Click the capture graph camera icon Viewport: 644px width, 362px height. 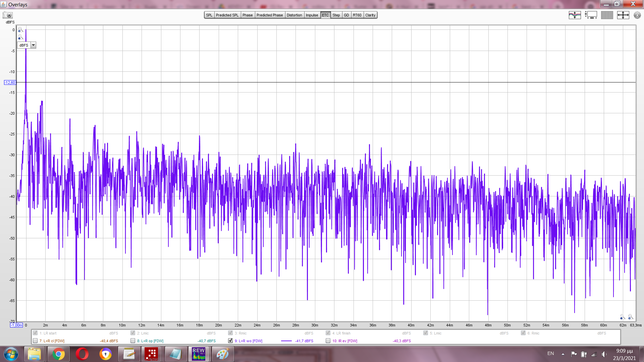click(7, 15)
